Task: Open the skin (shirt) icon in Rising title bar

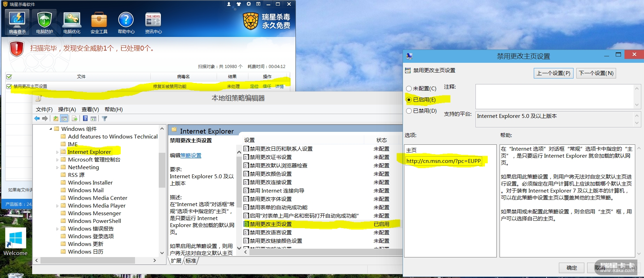Action: click(239, 4)
